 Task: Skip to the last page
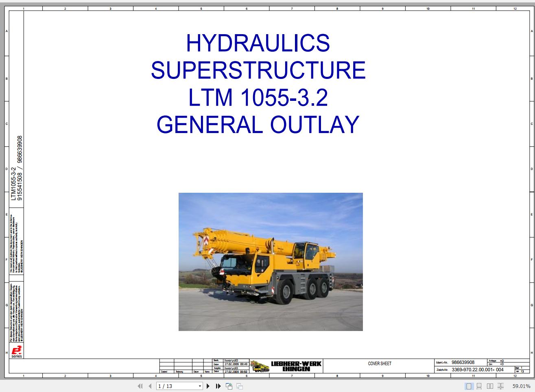click(x=218, y=386)
